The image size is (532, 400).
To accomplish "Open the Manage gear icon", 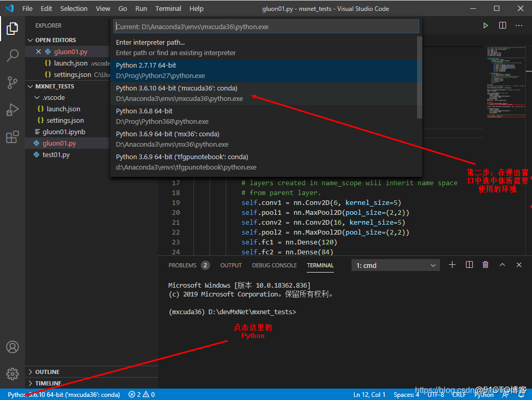I will [12, 374].
